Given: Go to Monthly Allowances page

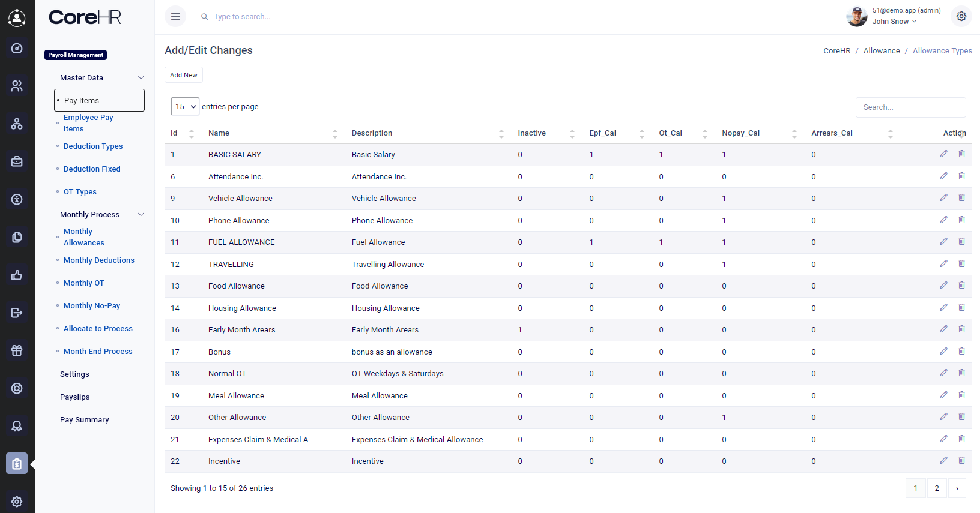Looking at the screenshot, I should click(x=84, y=237).
